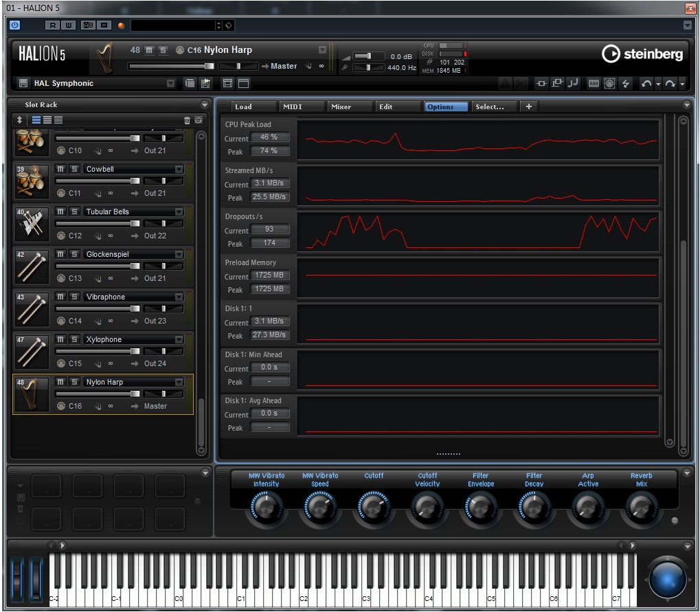Viewport: 700px width, 612px height.
Task: Solo the Nylon Harp slot in plug-in header
Action: [163, 50]
